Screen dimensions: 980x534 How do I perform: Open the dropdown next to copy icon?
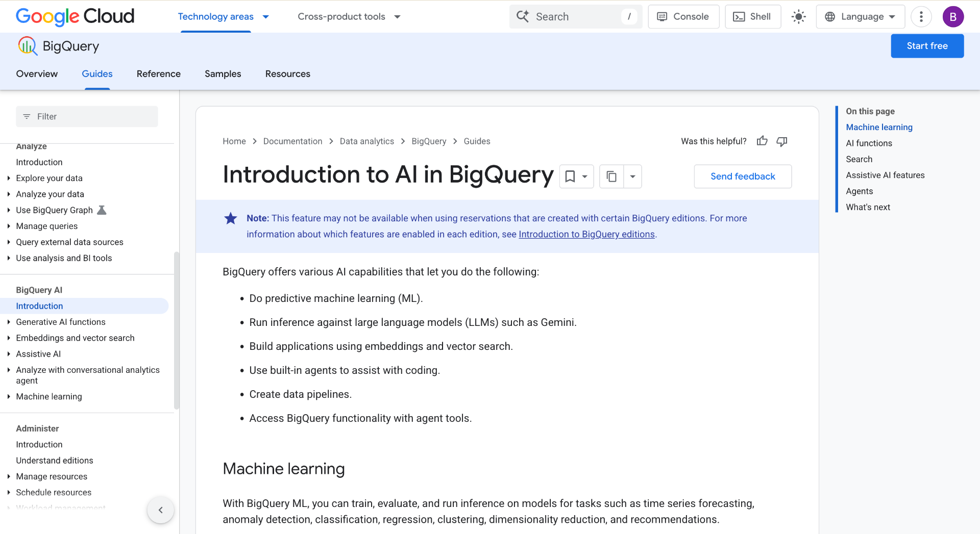pyautogui.click(x=632, y=176)
